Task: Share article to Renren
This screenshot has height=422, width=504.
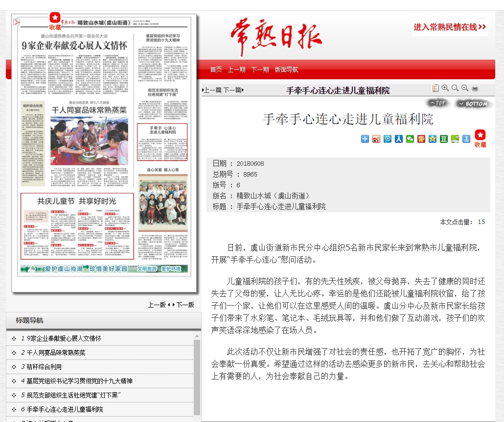Action: 399,139
